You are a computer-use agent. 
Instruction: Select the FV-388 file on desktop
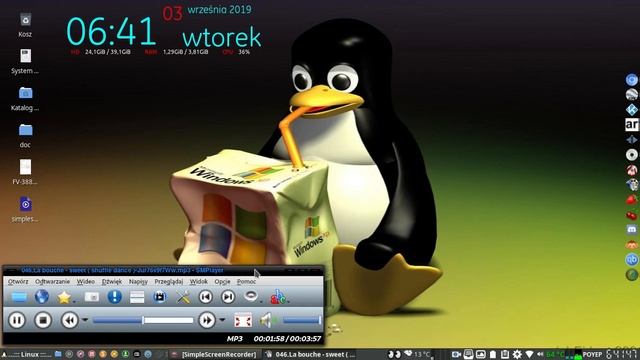click(x=25, y=173)
